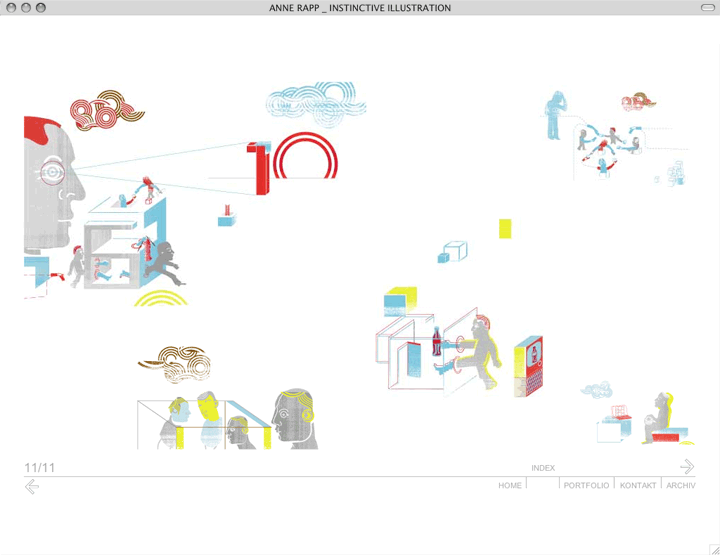Click the toolbar toggle pill in title bar

coord(708,7)
